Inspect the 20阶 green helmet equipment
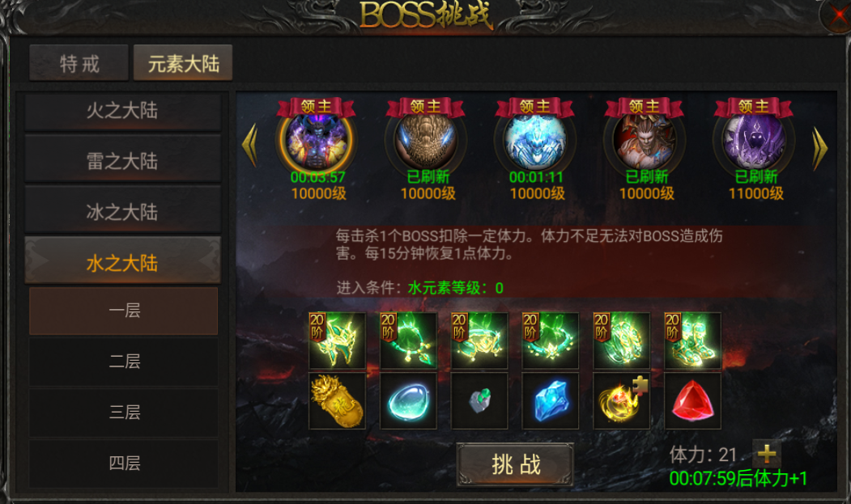The height and width of the screenshot is (504, 851). 337,341
